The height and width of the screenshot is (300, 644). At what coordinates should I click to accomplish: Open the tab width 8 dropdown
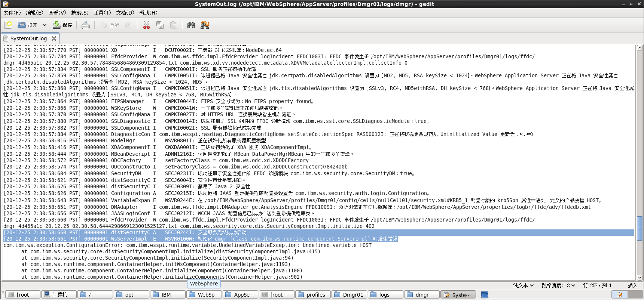click(559, 285)
